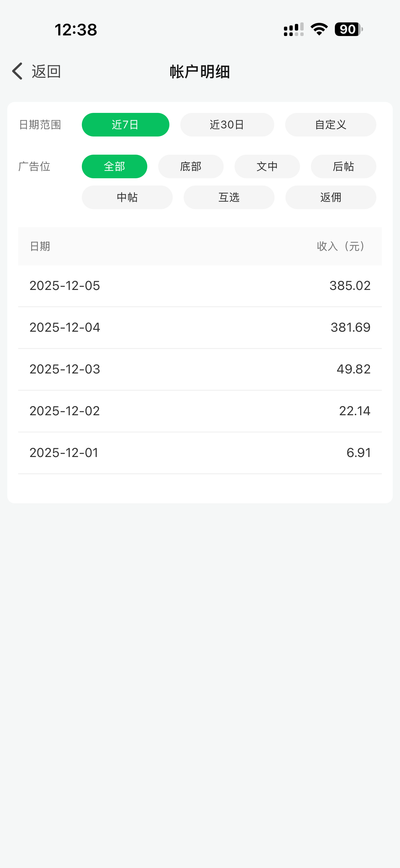Select the 近30日 date range
This screenshot has width=400, height=868.
pos(227,125)
